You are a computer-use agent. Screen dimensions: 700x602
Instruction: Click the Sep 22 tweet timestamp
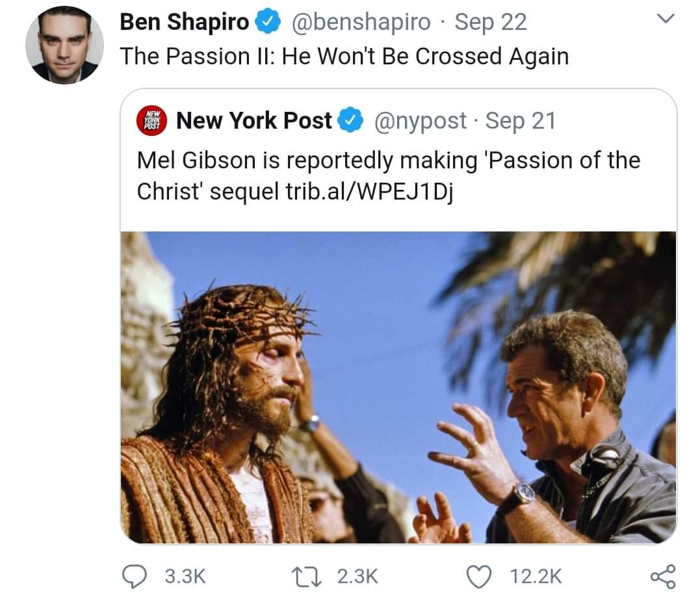coord(491,23)
